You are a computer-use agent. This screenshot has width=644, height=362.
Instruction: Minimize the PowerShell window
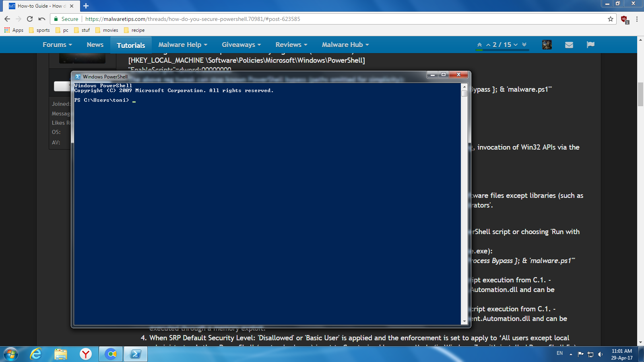pos(433,75)
